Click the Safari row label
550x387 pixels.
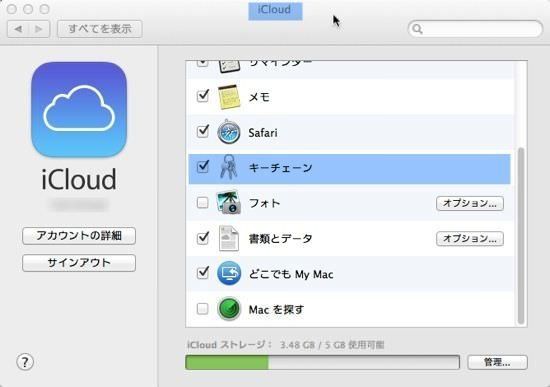[263, 133]
